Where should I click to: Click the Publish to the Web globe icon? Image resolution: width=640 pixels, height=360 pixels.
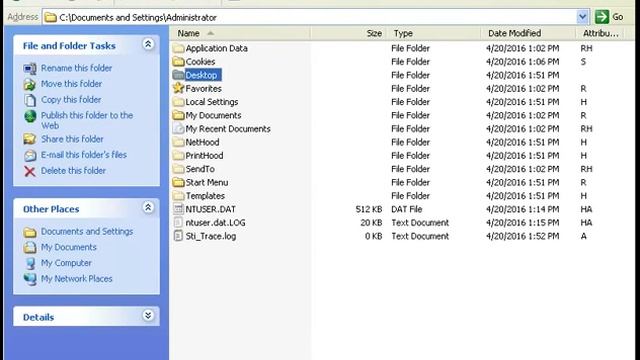(x=30, y=116)
